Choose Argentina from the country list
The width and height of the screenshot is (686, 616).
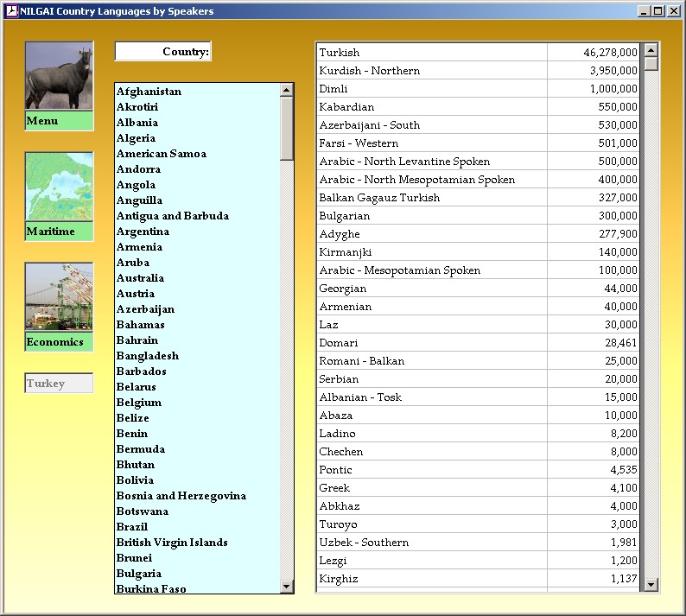(143, 232)
